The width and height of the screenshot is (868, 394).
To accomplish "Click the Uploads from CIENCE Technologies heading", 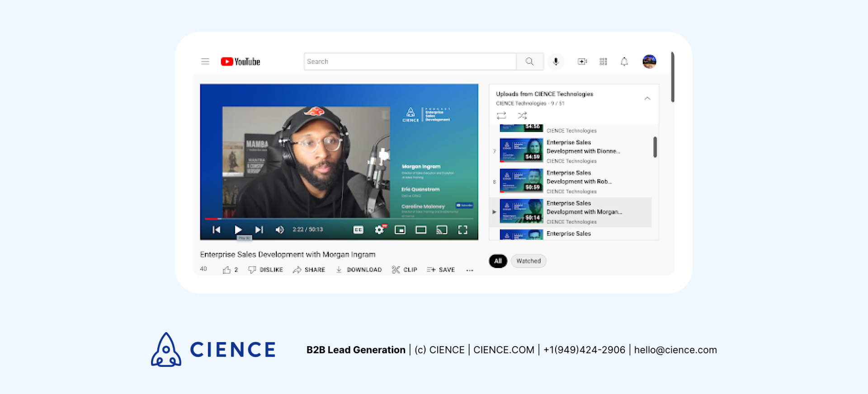I will [x=544, y=94].
